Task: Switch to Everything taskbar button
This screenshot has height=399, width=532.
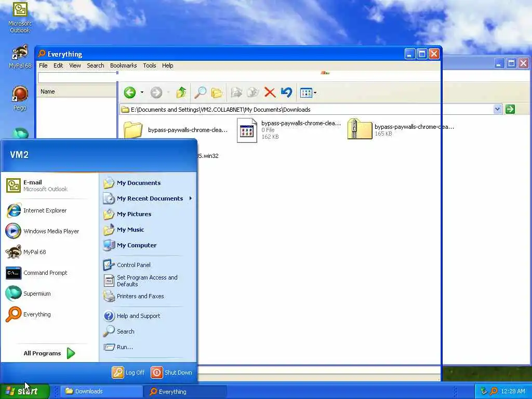Action: (x=185, y=392)
